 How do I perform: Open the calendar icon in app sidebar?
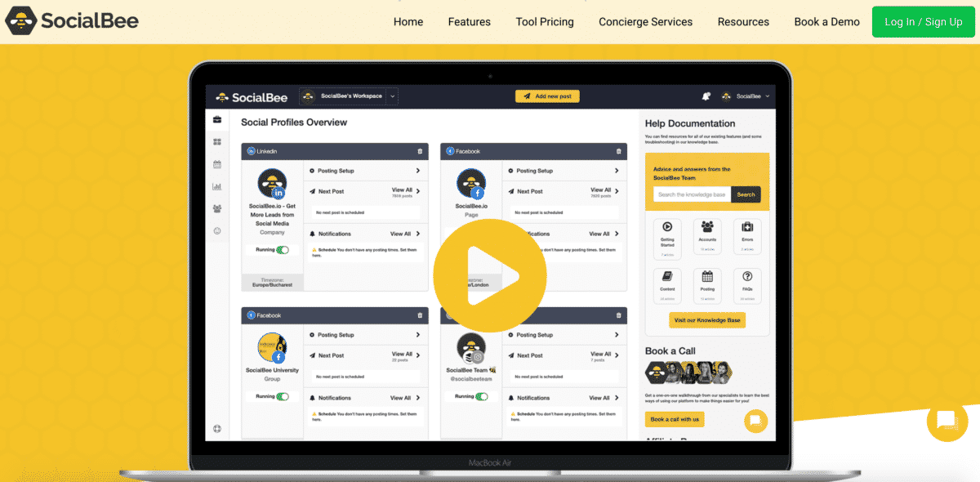coord(217,164)
